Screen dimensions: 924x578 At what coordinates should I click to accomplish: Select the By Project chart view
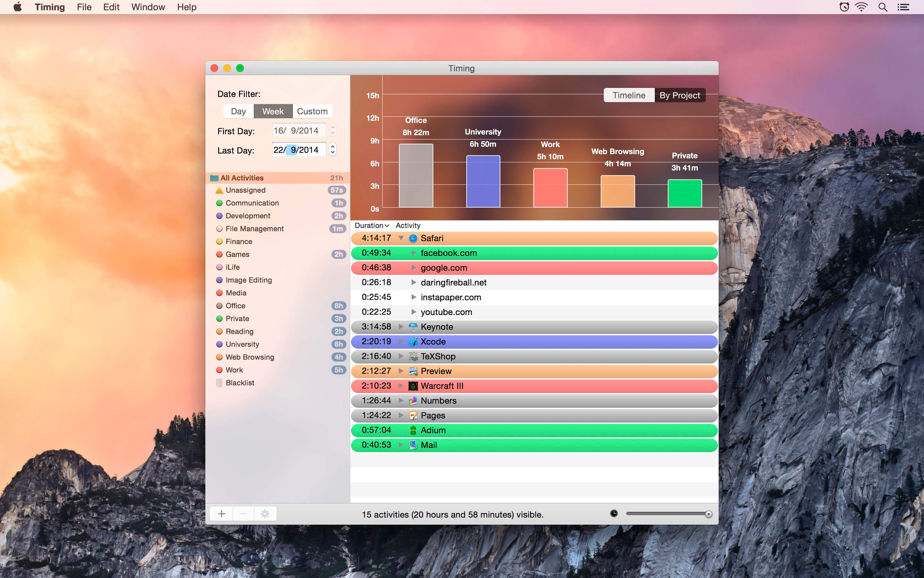(680, 95)
